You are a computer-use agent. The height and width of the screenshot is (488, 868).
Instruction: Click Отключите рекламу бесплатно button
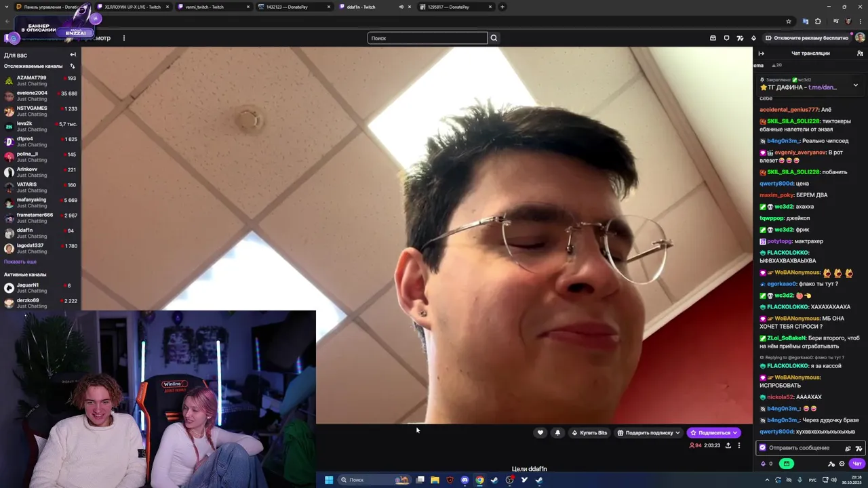pos(806,38)
